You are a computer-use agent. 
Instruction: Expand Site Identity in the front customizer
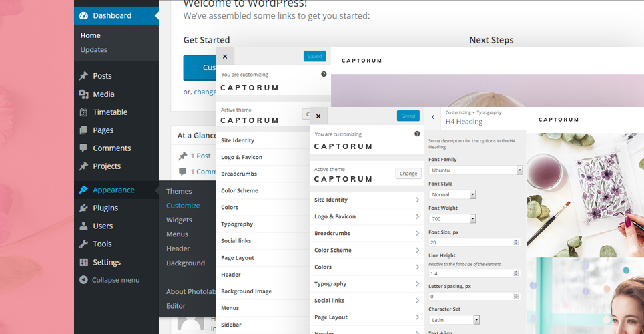pos(367,200)
